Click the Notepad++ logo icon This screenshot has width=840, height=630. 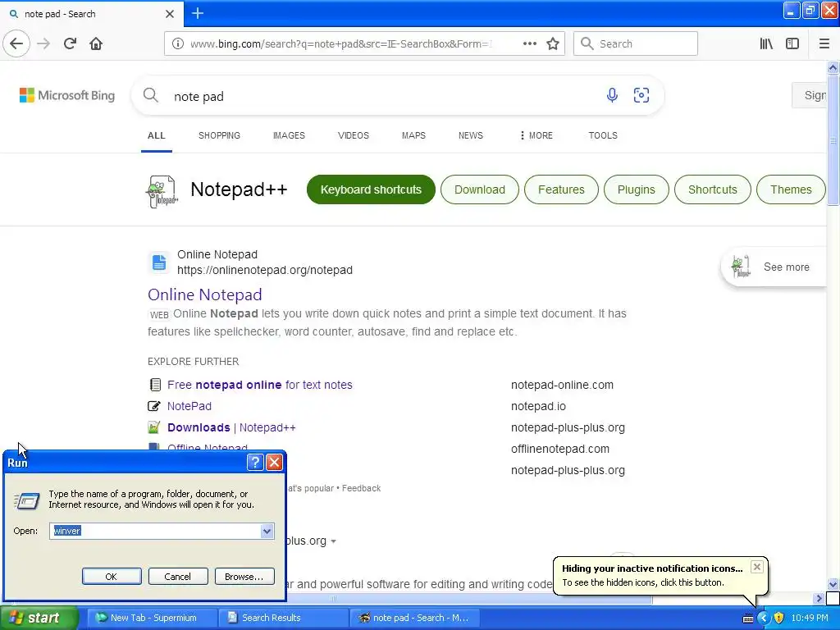162,190
